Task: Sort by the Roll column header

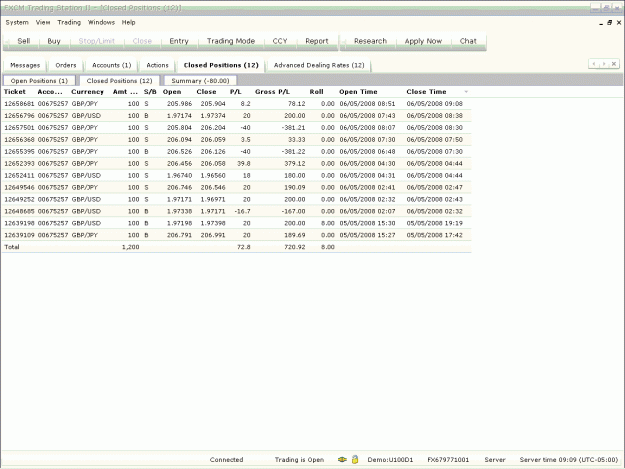Action: coord(316,92)
